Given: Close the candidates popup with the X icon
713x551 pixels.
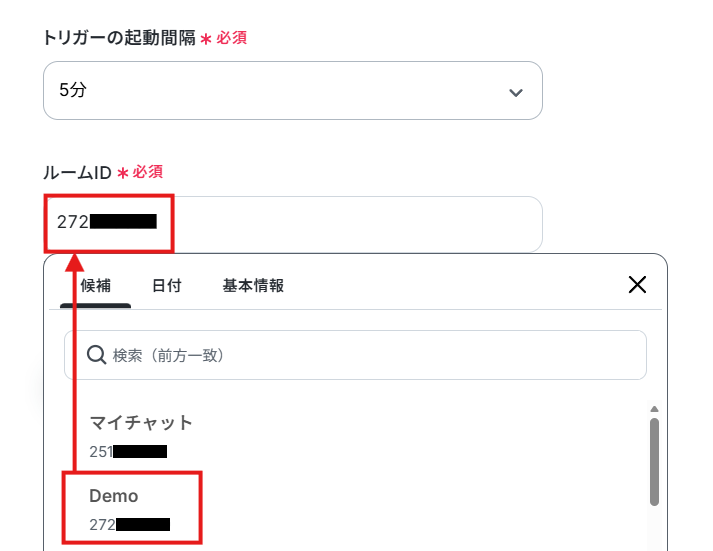Looking at the screenshot, I should 637,285.
